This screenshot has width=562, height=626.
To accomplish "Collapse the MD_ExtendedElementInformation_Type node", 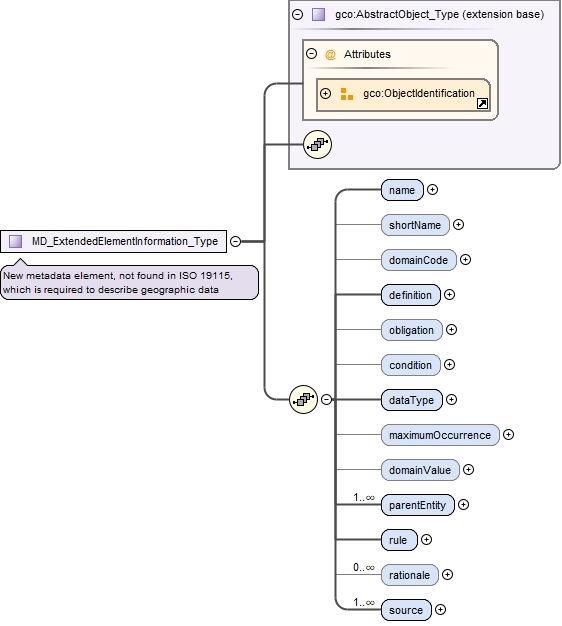I will pyautogui.click(x=235, y=241).
